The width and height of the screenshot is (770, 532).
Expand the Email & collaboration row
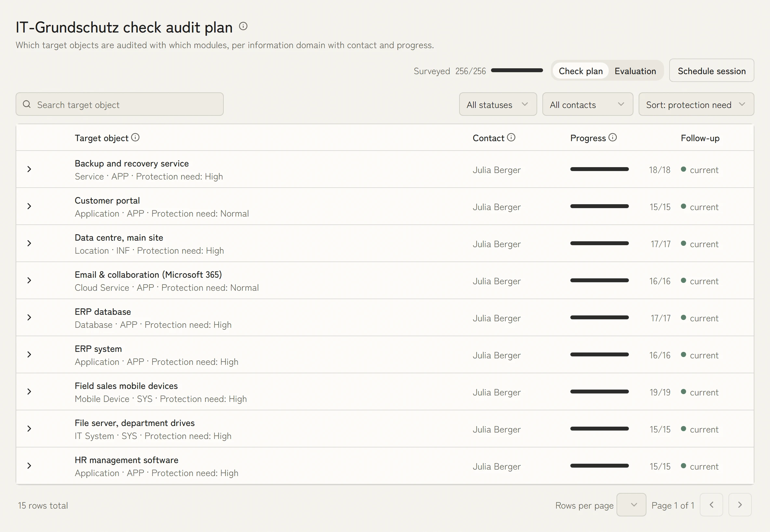pyautogui.click(x=29, y=280)
